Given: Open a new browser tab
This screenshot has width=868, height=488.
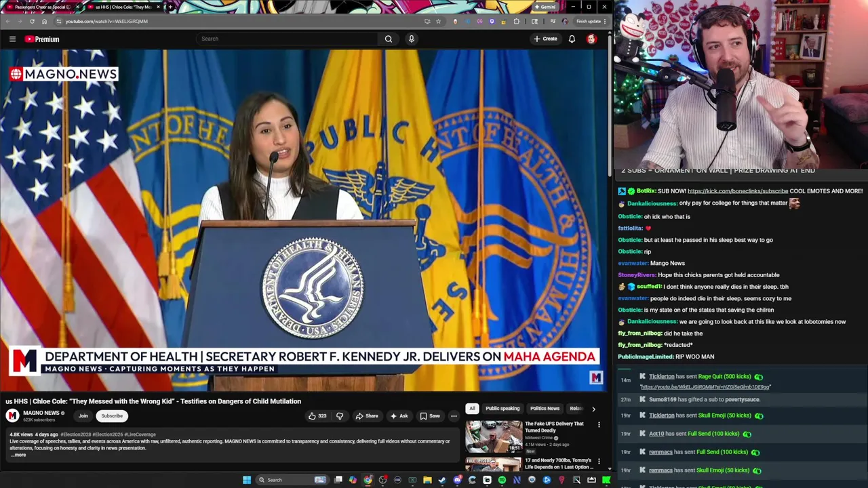Looking at the screenshot, I should [x=170, y=7].
